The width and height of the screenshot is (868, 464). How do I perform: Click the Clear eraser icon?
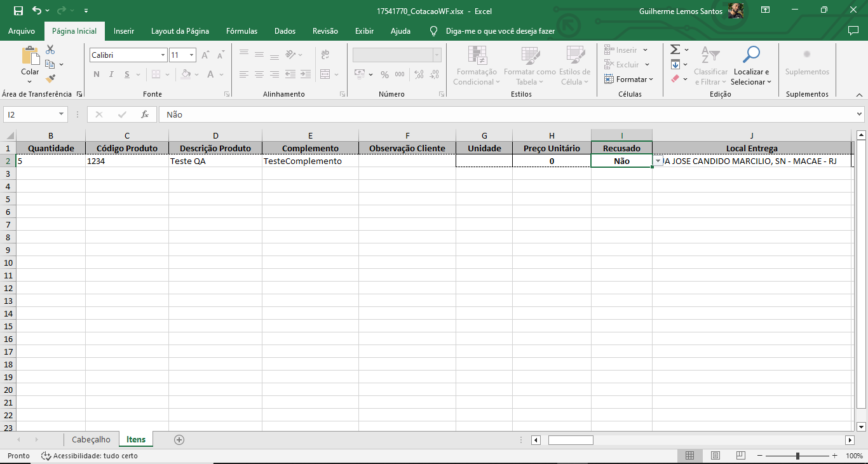tap(675, 79)
